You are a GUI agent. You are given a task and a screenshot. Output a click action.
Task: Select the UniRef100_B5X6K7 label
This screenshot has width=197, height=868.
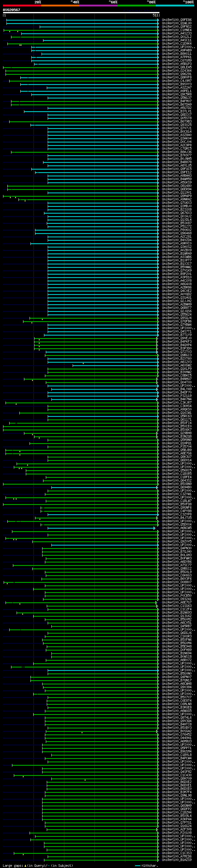[x=176, y=430]
